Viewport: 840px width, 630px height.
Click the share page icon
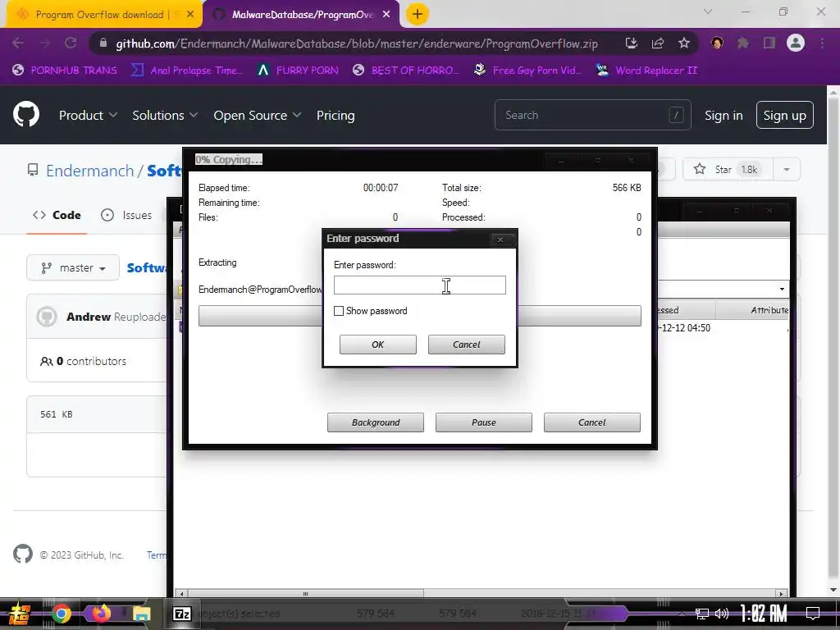[657, 43]
